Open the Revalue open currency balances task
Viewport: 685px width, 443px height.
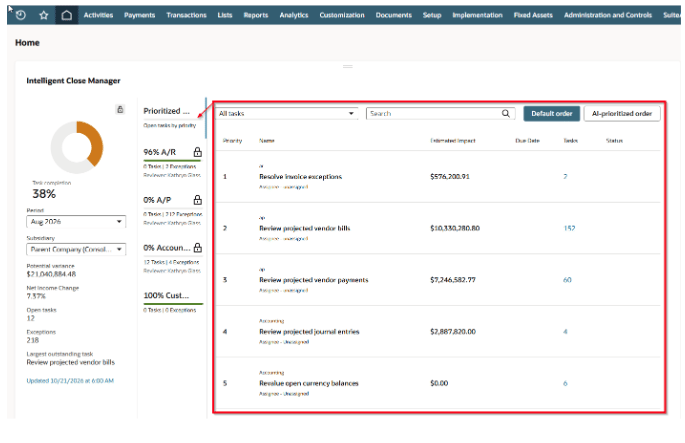pos(308,383)
